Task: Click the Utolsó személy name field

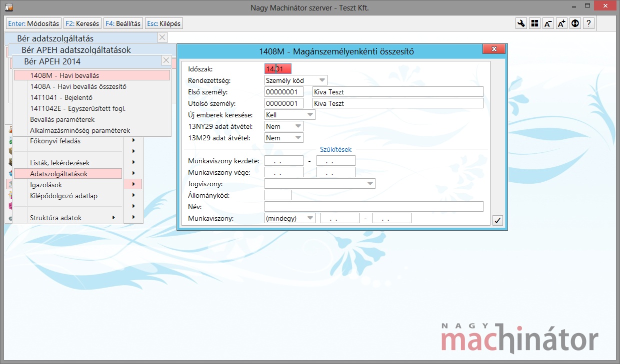Action: tap(397, 103)
